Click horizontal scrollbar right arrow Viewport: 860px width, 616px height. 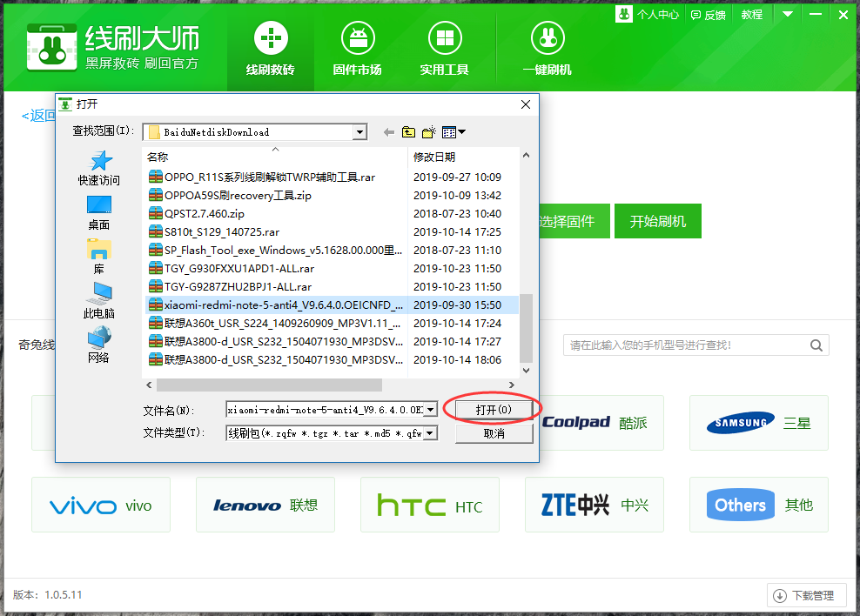511,385
